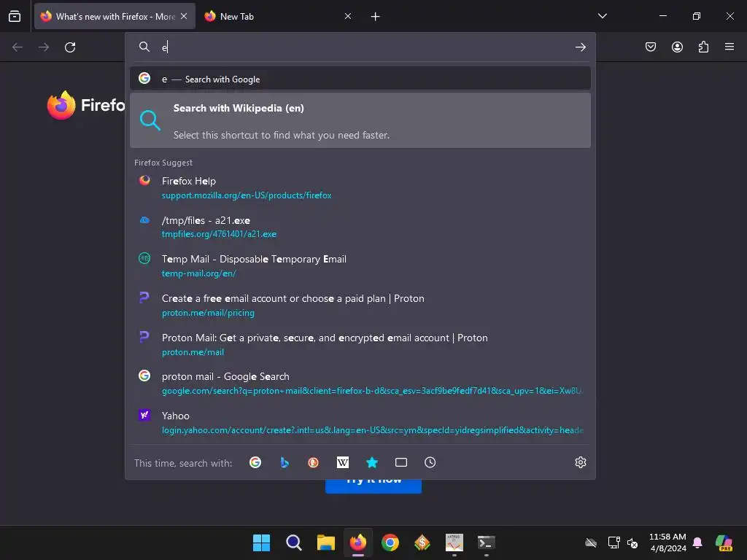The width and height of the screenshot is (747, 560).
Task: Click the Go arrow in the address bar
Action: (580, 47)
